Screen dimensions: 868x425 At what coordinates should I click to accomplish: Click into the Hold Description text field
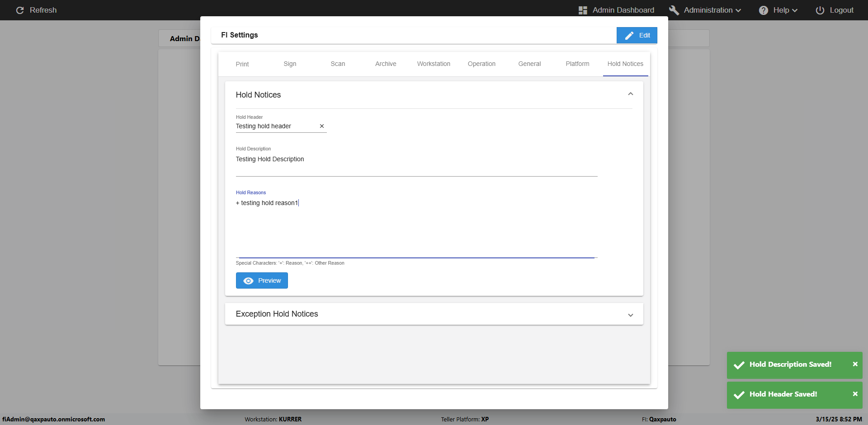point(416,163)
